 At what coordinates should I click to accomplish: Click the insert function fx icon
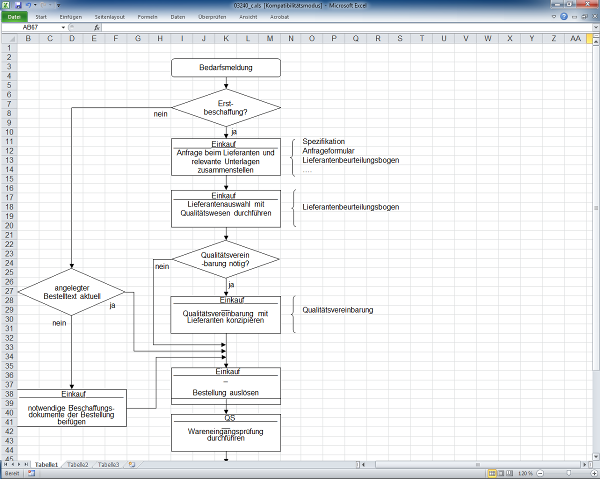click(x=97, y=28)
